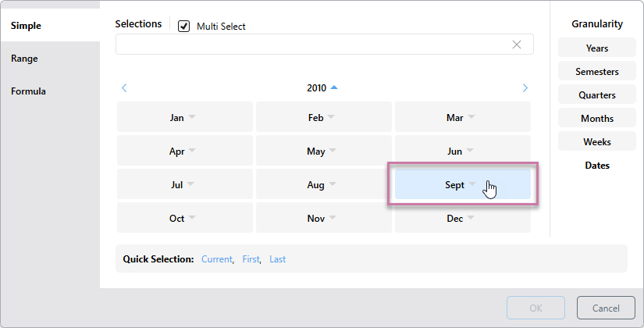This screenshot has width=644, height=328.
Task: Click in the Selections input field
Action: (x=312, y=45)
